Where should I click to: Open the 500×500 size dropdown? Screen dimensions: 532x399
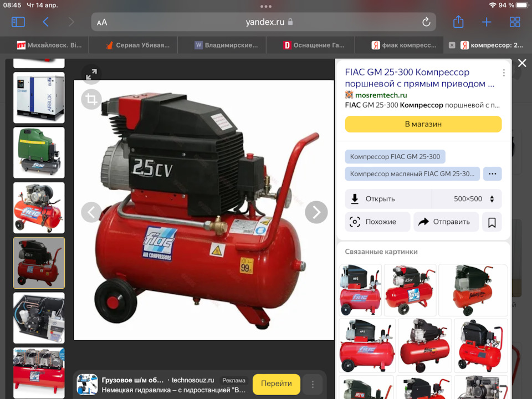[x=467, y=199]
